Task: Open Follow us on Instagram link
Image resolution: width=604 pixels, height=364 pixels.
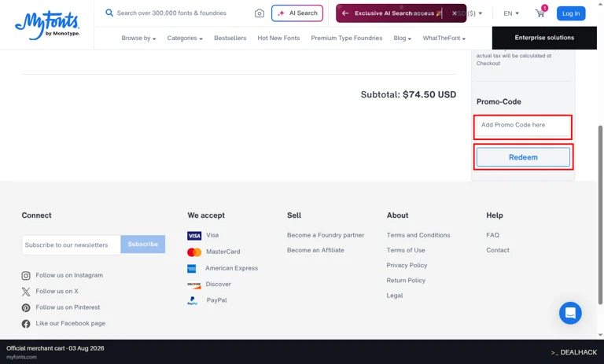Action: (69, 275)
